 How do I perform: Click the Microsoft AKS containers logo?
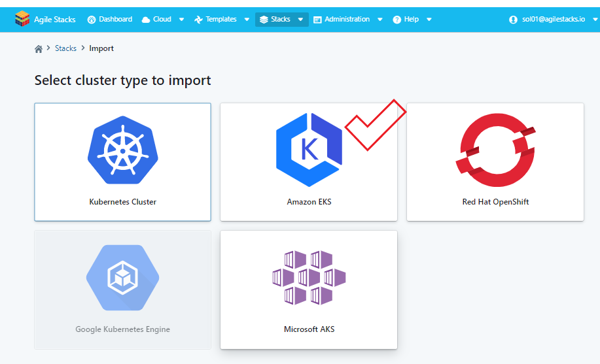[309, 278]
